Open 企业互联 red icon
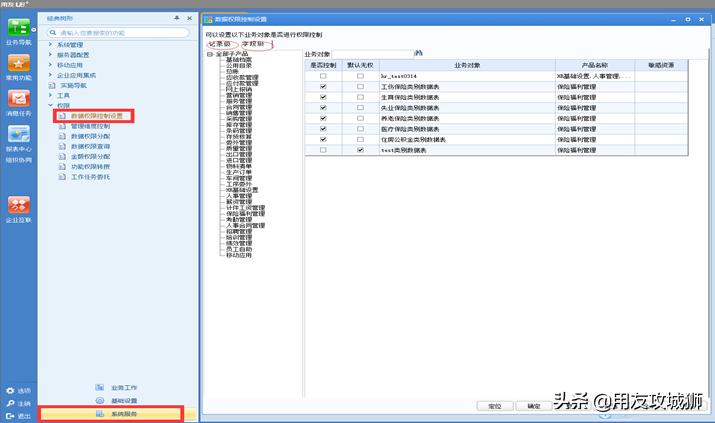The image size is (715, 423). (18, 205)
